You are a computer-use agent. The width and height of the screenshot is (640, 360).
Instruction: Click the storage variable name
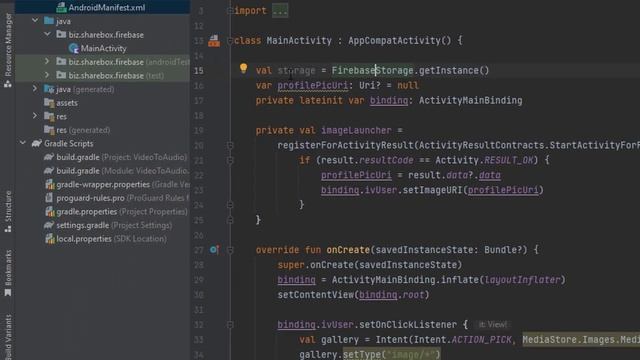296,70
